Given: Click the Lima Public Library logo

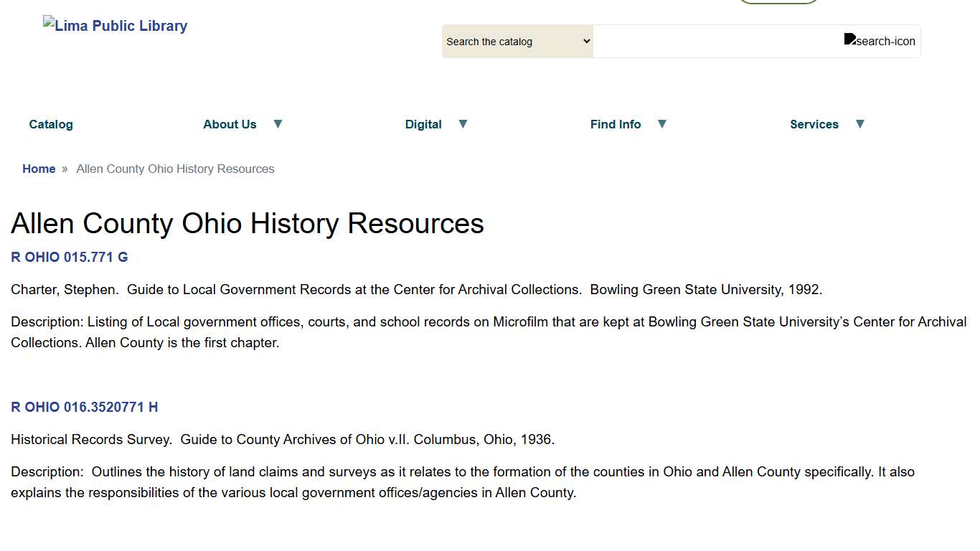Looking at the screenshot, I should pos(115,25).
